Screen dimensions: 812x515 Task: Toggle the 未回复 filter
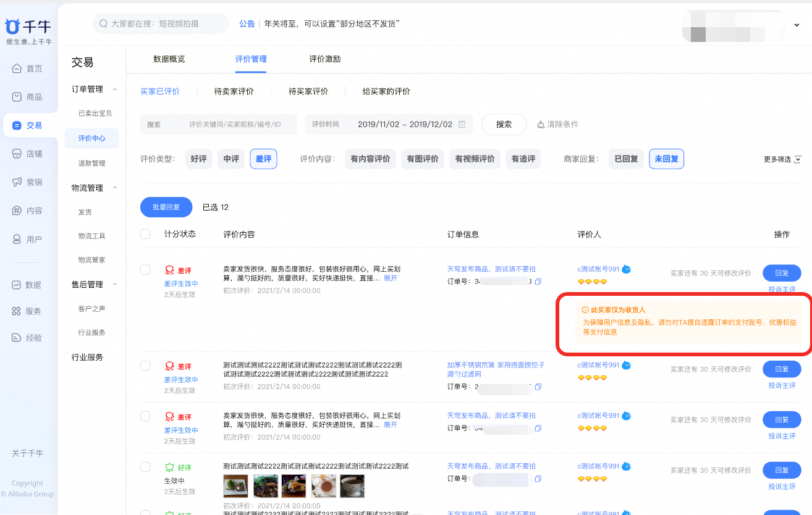(666, 159)
